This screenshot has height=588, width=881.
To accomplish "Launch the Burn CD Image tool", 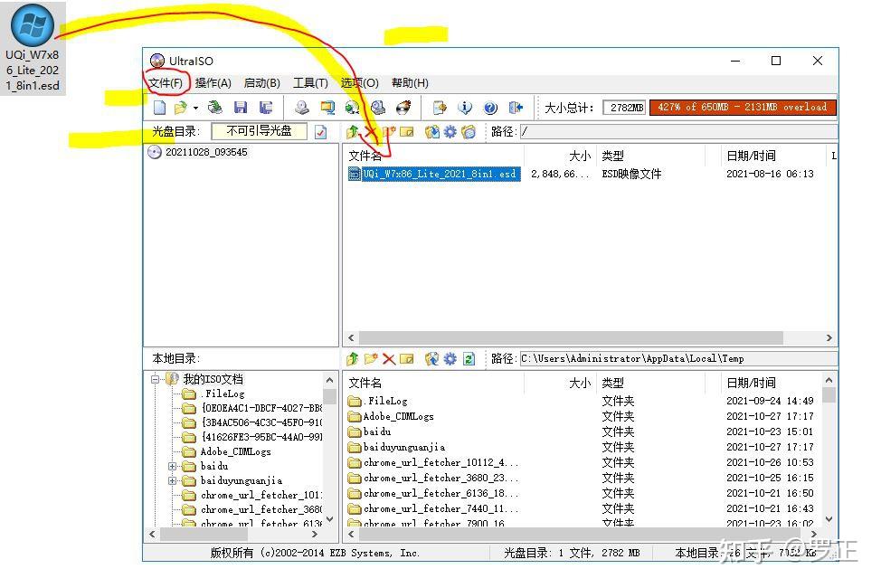I will pyautogui.click(x=404, y=107).
